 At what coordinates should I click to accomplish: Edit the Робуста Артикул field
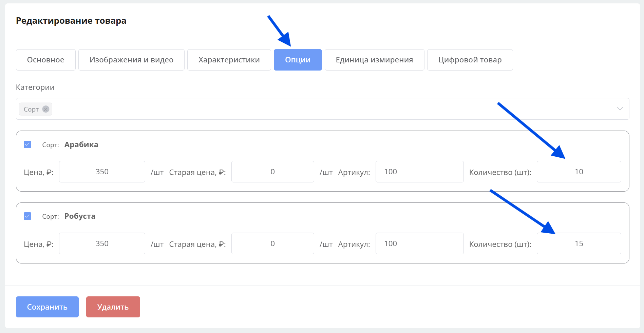pyautogui.click(x=419, y=243)
